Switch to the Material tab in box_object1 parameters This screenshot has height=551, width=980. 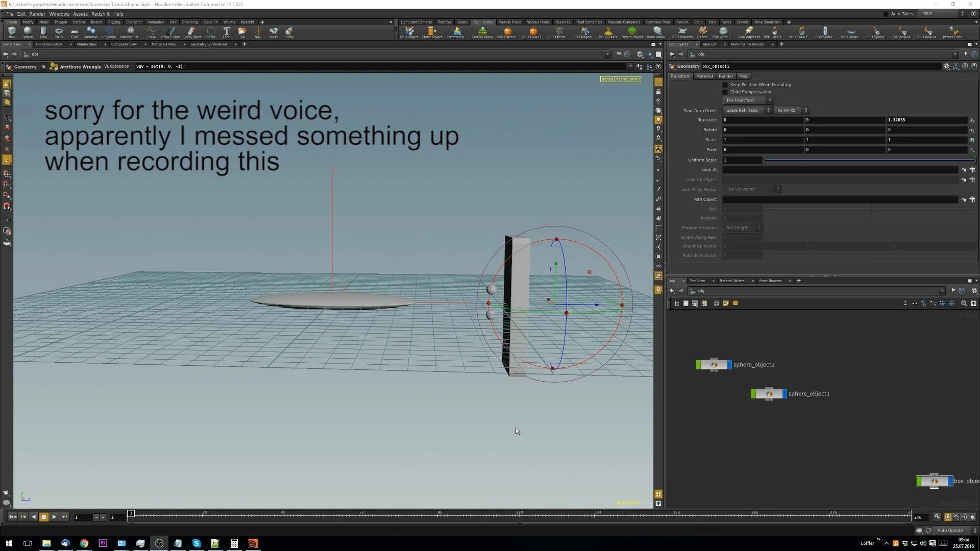coord(704,76)
